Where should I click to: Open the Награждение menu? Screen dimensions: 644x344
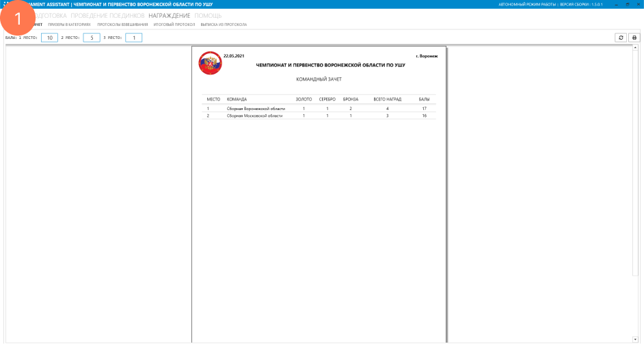170,15
